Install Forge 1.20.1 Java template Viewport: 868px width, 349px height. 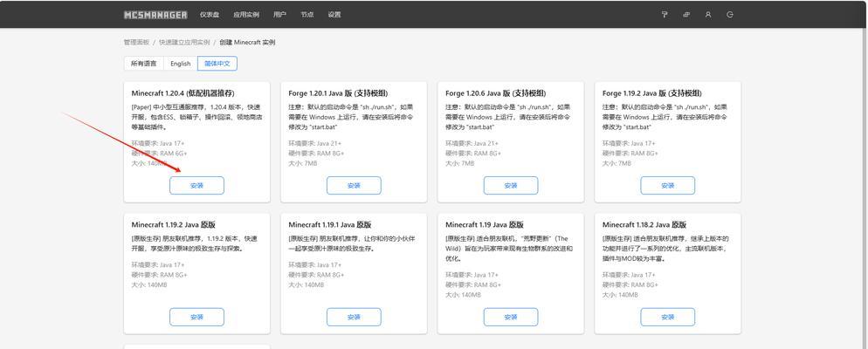354,186
